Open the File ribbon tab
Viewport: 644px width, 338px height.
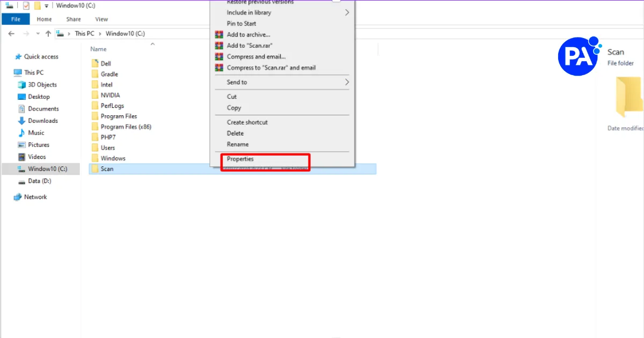[16, 19]
